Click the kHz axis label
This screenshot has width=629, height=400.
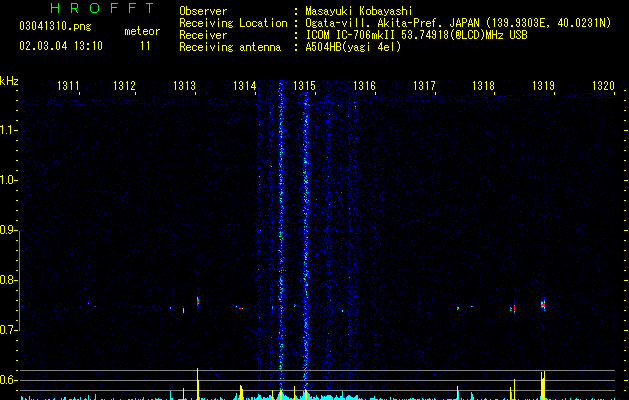tap(9, 81)
